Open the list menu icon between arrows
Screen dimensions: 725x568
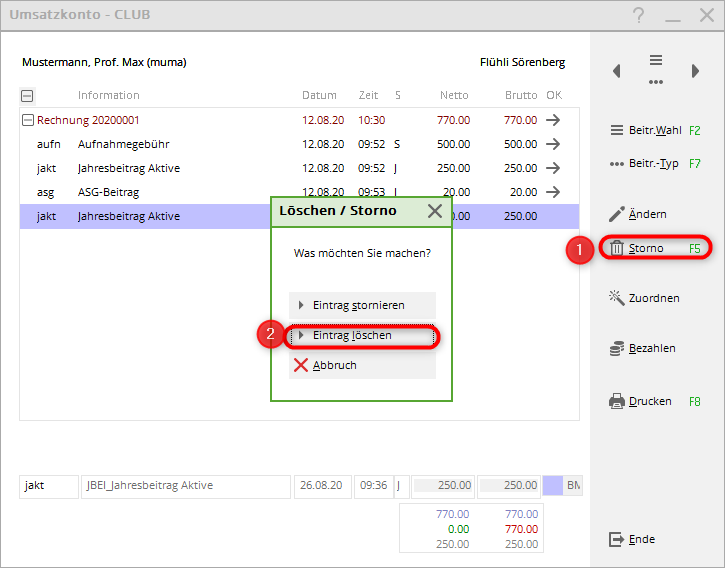coord(656,69)
